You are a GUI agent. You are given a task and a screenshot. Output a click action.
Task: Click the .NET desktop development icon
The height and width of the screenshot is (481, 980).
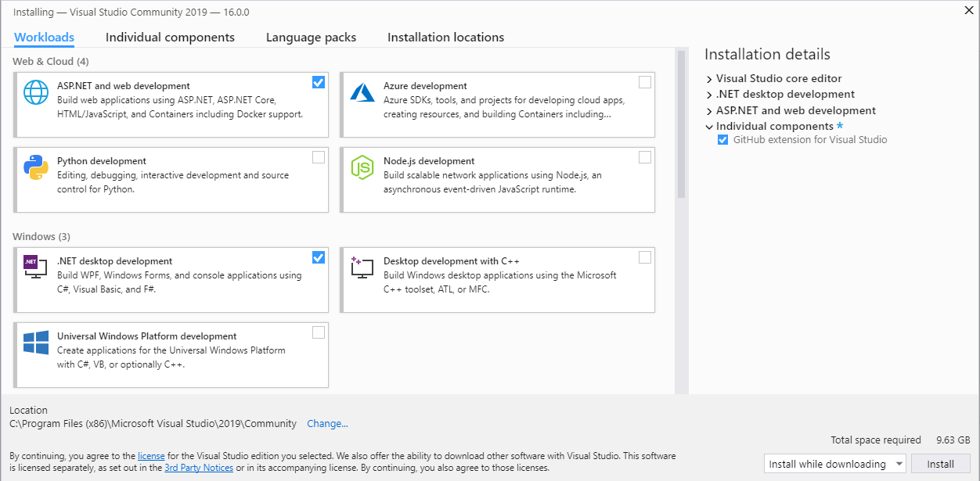click(x=34, y=266)
